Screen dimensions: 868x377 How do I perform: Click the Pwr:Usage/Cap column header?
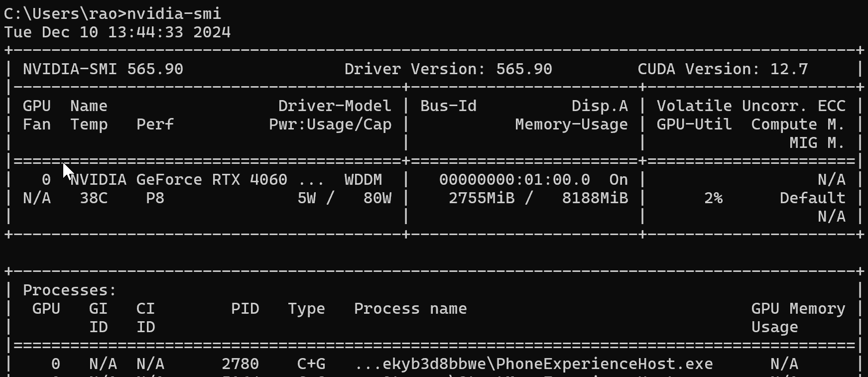tap(330, 124)
